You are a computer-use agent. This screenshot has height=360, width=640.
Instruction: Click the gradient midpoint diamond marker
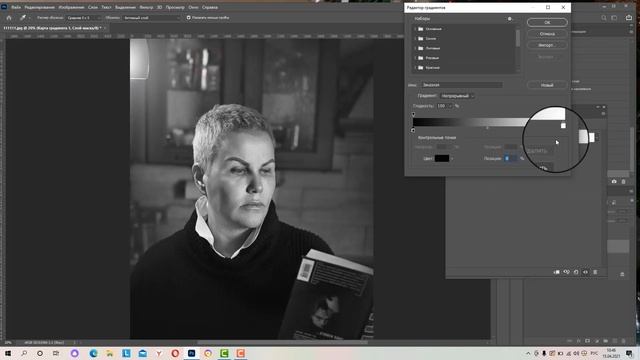(x=487, y=128)
